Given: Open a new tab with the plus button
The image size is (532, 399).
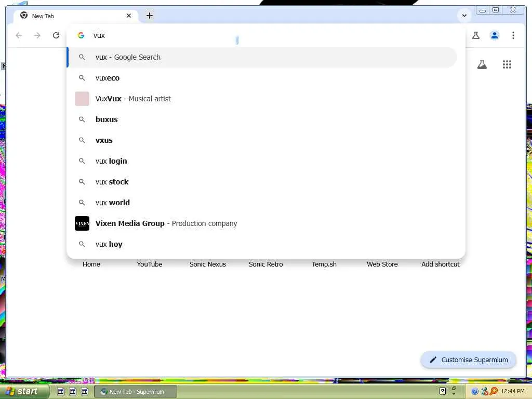Looking at the screenshot, I should (x=150, y=16).
